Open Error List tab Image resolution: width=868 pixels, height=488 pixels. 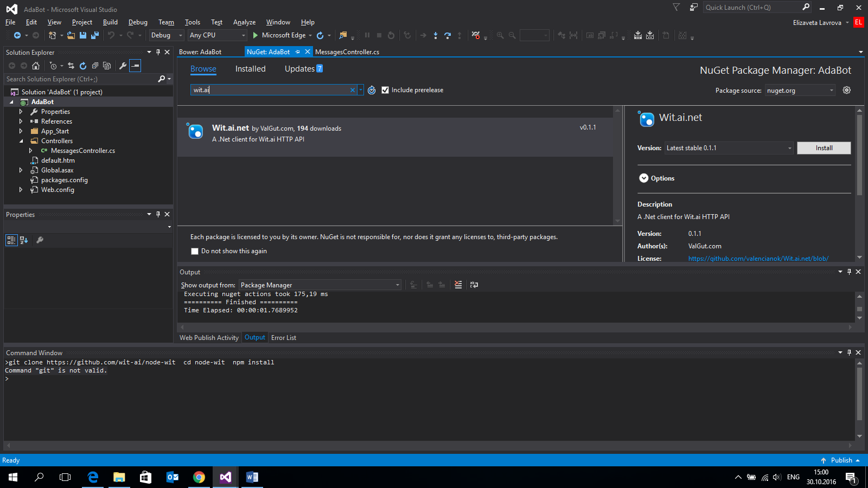(284, 338)
